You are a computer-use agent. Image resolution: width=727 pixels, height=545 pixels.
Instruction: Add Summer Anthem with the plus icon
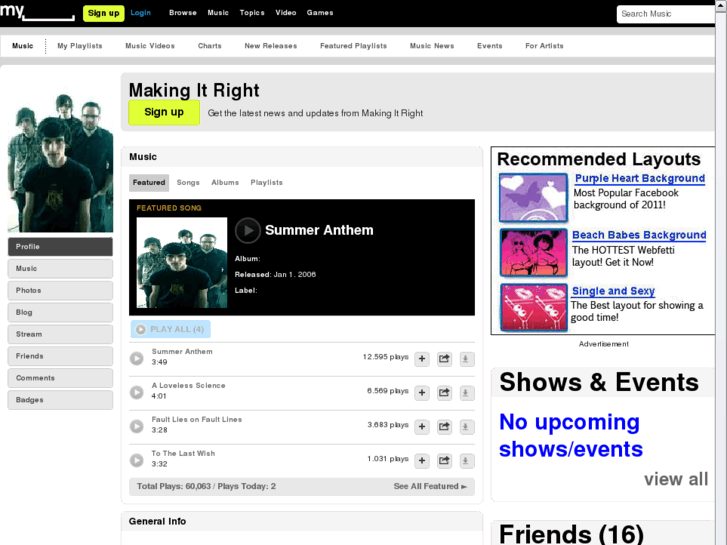tap(422, 359)
